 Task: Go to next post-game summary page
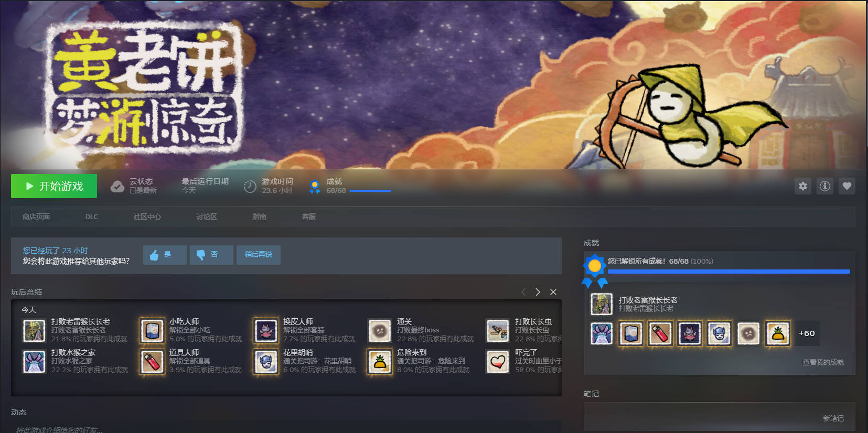[538, 292]
